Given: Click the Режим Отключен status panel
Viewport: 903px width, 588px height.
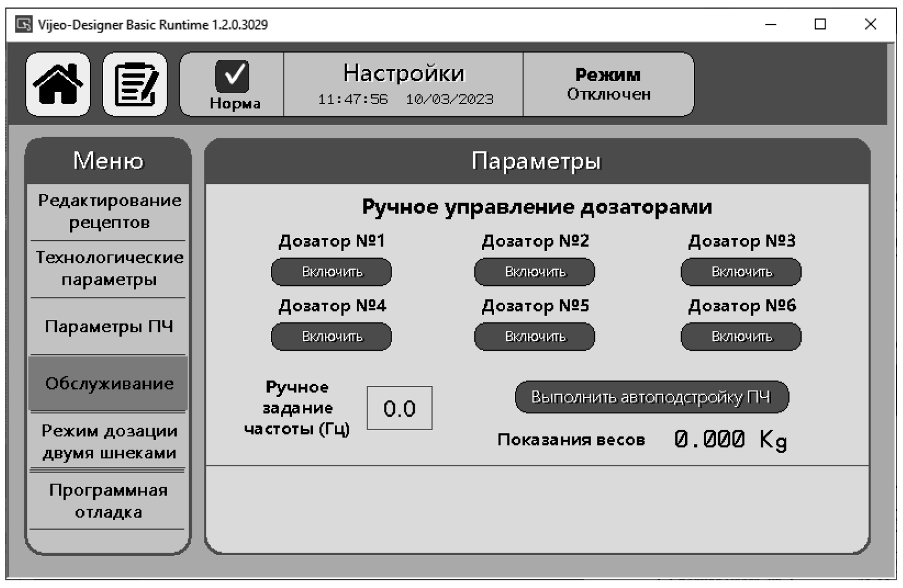Looking at the screenshot, I should 608,84.
